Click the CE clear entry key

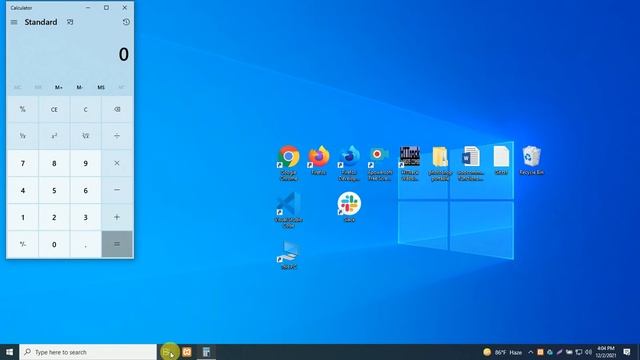tap(54, 109)
